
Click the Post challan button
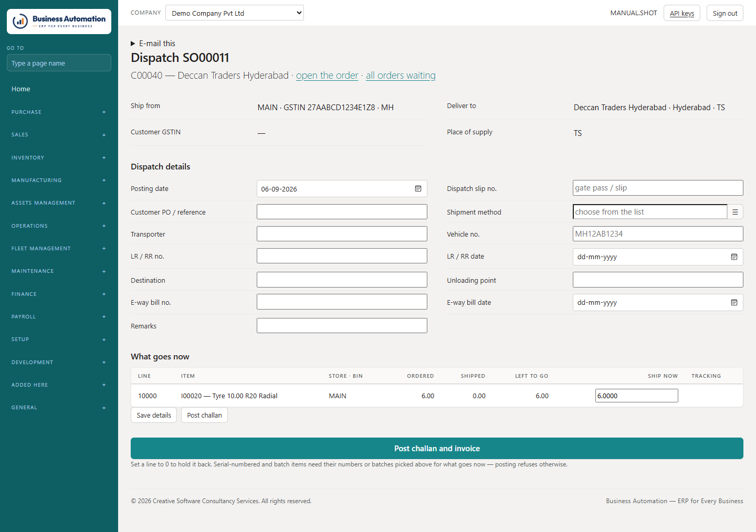point(204,415)
